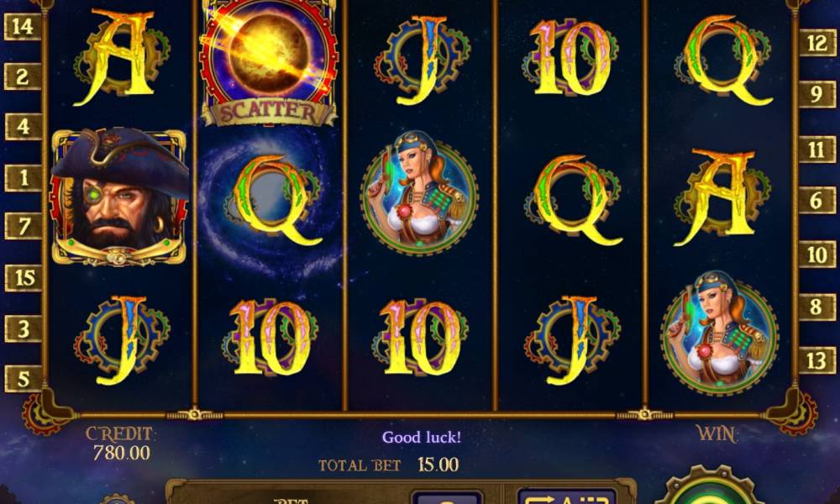Click the 10 symbol at the top of the fourth reel
The width and height of the screenshot is (840, 504).
(x=570, y=58)
